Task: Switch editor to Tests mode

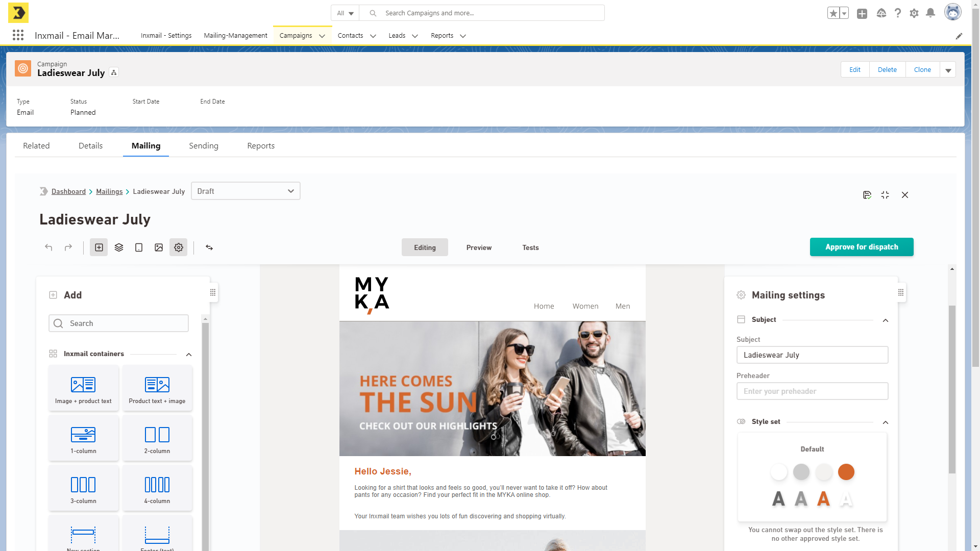Action: [530, 247]
